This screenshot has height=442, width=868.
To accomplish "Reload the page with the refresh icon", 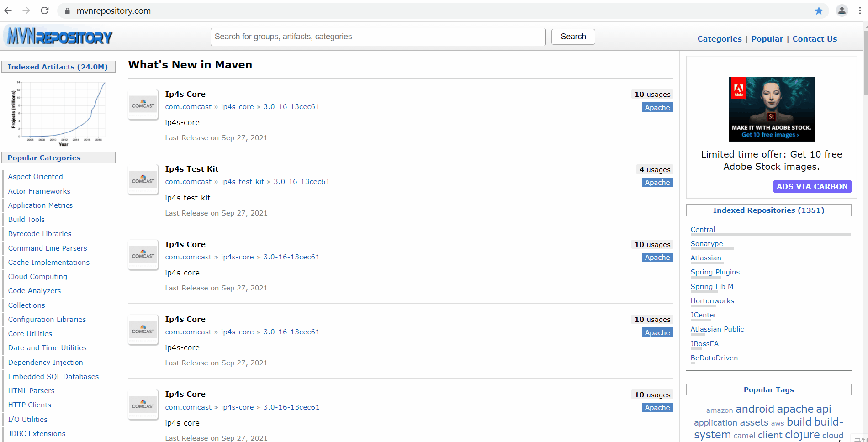I will [x=45, y=11].
